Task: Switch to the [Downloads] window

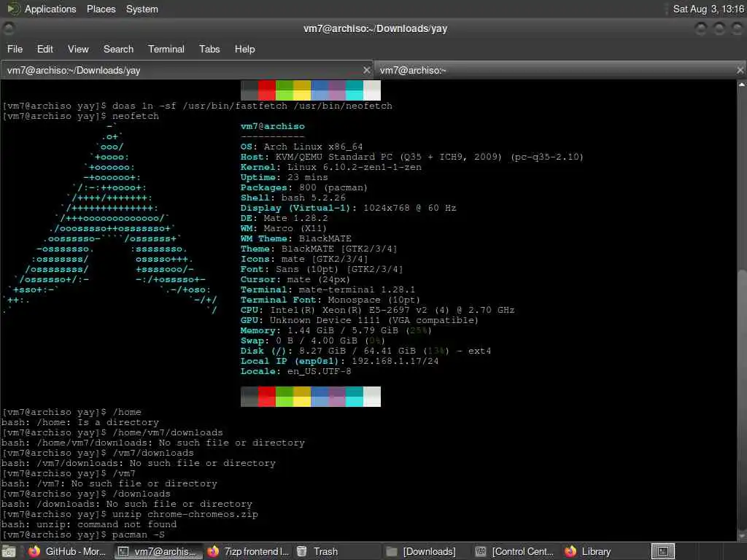Action: 426,551
